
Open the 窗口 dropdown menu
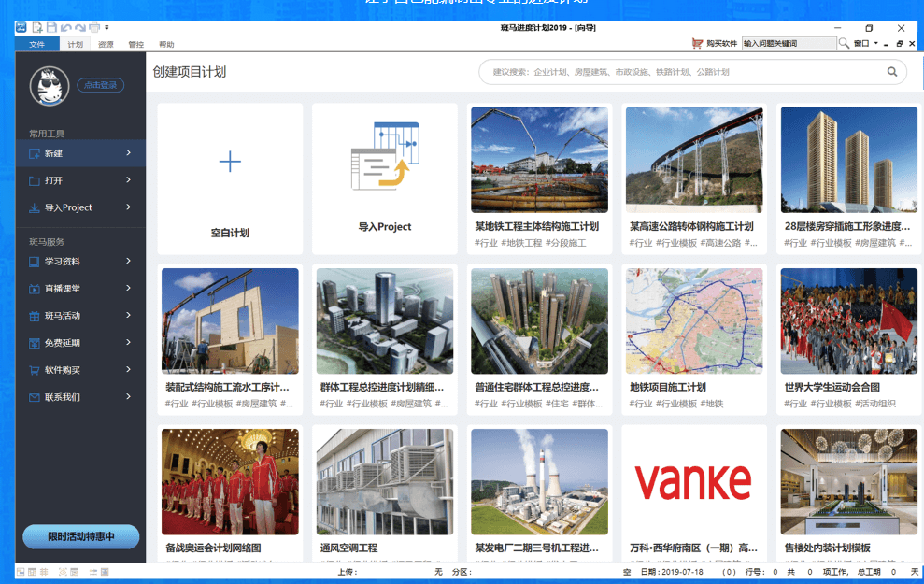click(866, 43)
